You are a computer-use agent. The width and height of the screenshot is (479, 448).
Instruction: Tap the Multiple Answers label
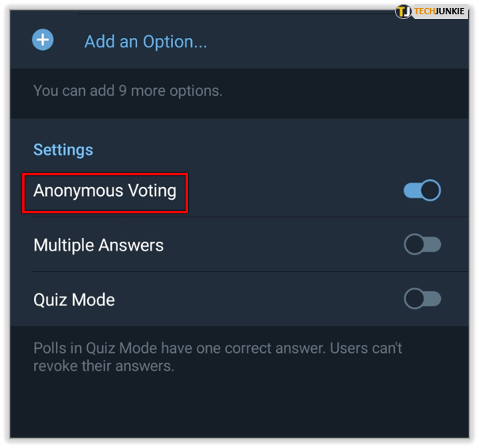[98, 245]
